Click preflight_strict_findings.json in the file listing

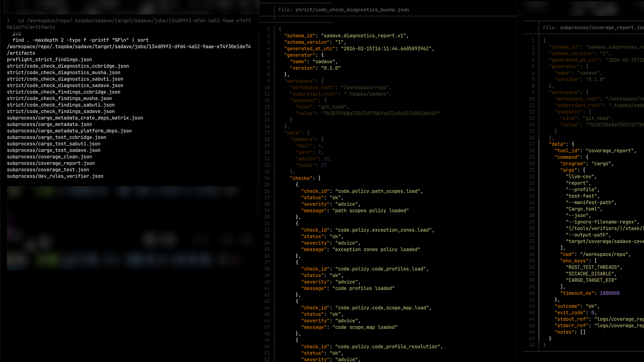coord(49,59)
